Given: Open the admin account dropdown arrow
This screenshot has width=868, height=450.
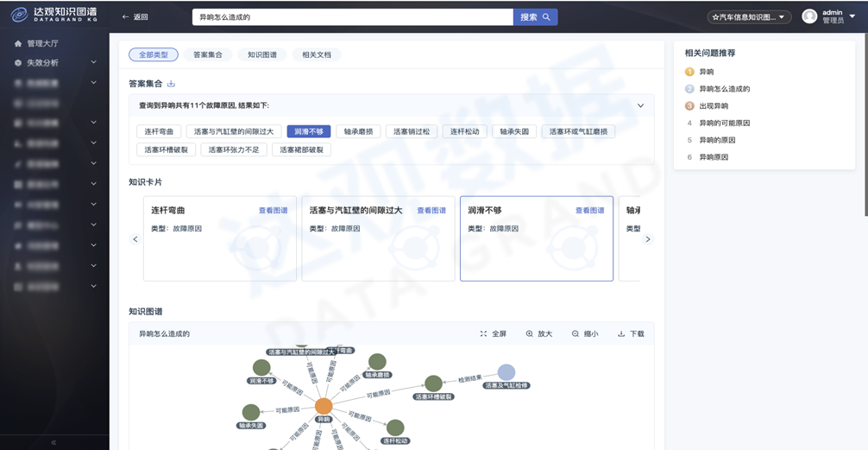Looking at the screenshot, I should click(x=852, y=16).
